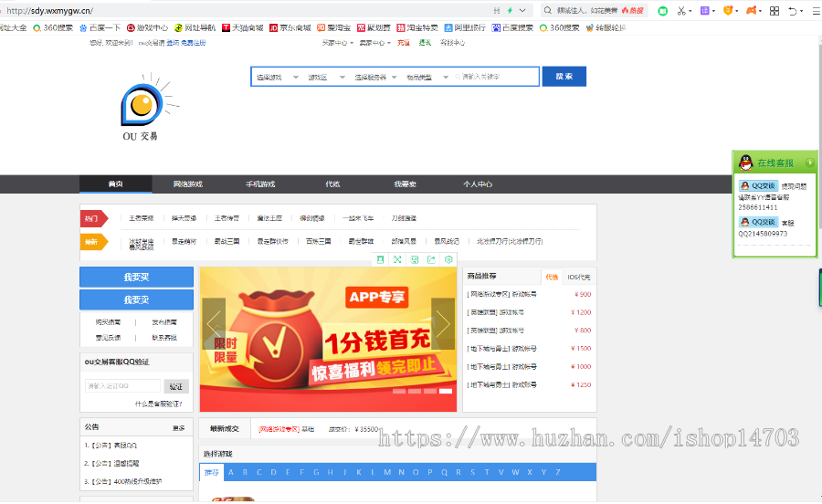Image resolution: width=822 pixels, height=504 pixels.
Task: Open the ¥1500 地下城与勇士 listing
Action: (x=529, y=349)
